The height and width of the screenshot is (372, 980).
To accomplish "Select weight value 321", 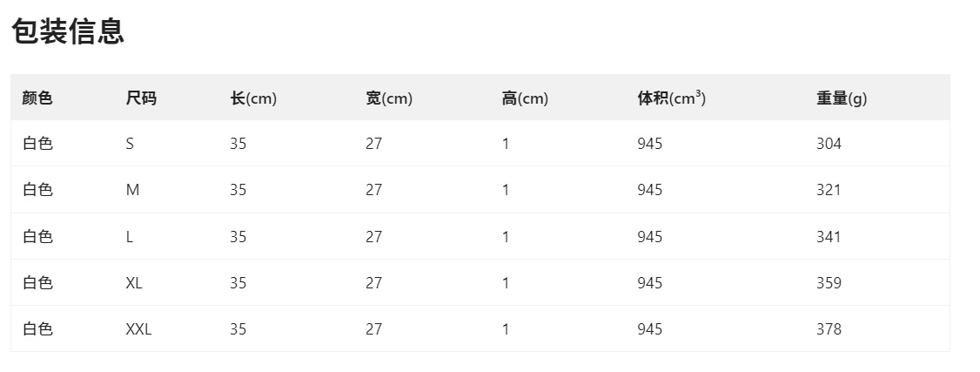I will click(x=829, y=190).
